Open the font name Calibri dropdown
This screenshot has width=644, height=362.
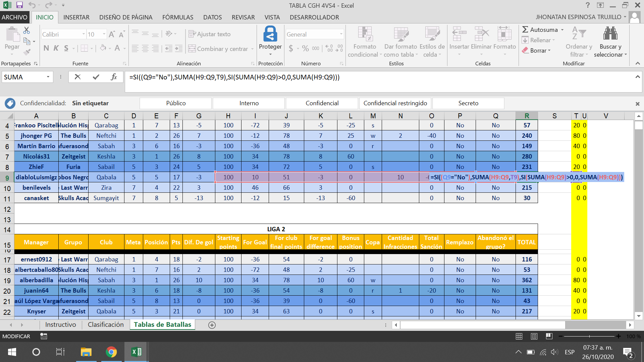coord(84,34)
